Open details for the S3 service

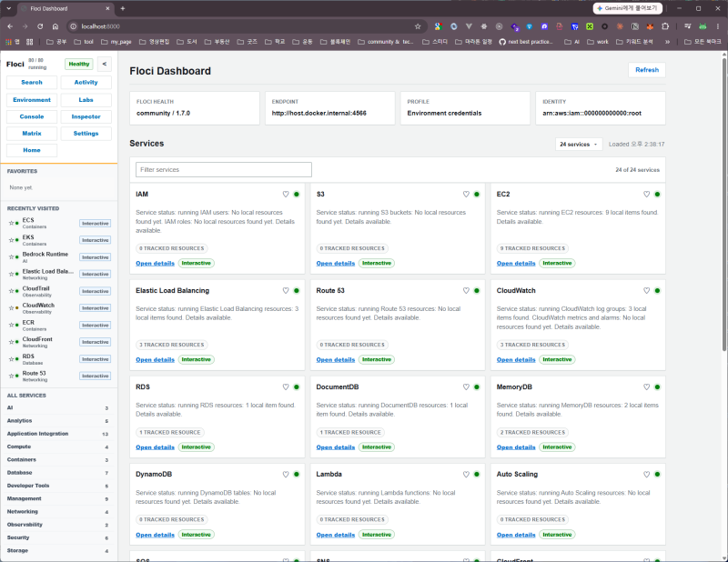[x=335, y=264]
